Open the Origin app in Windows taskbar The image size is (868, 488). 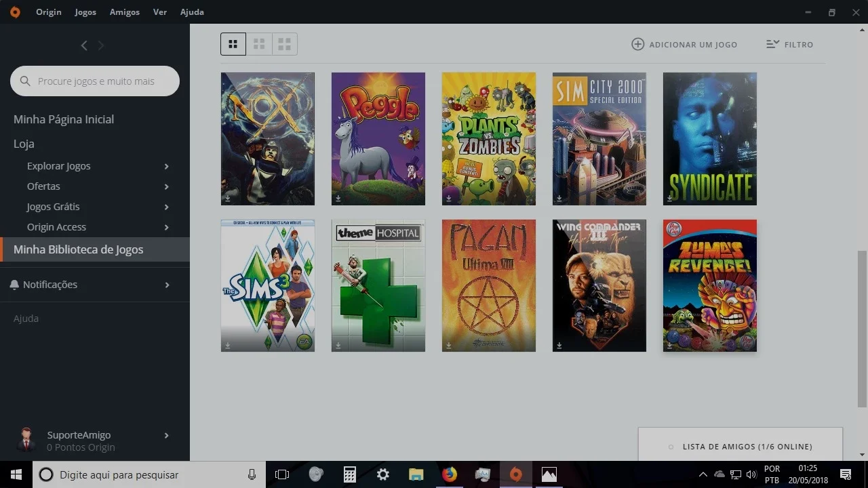coord(516,474)
